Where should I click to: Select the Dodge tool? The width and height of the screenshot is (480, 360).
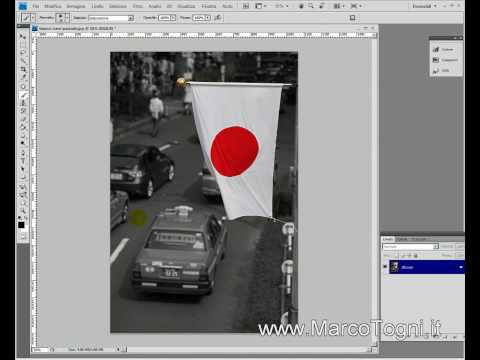pyautogui.click(x=23, y=143)
